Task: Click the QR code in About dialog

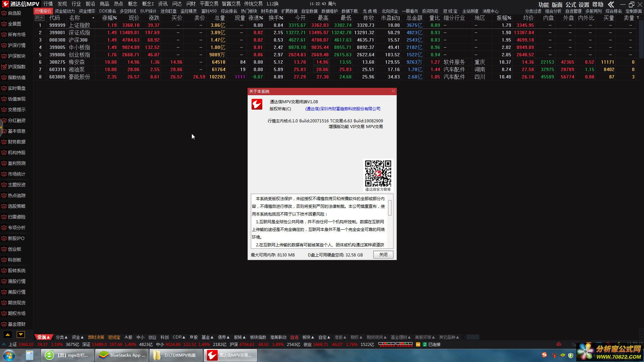Action: pyautogui.click(x=378, y=173)
